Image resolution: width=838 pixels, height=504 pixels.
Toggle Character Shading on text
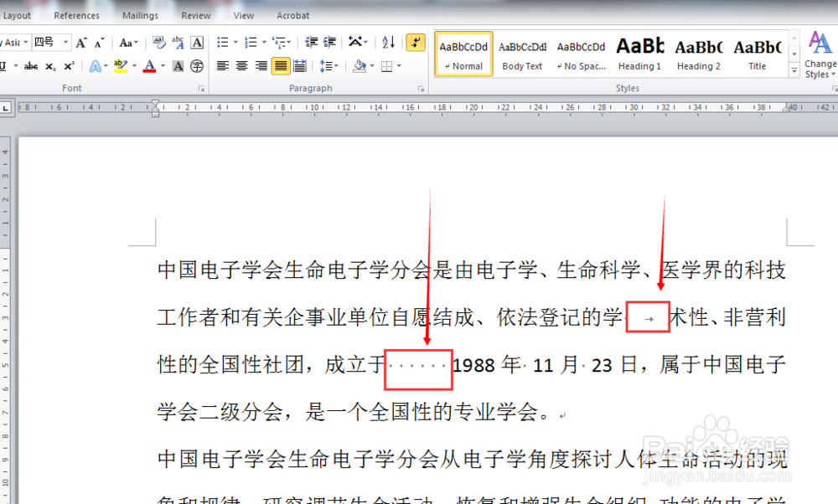[178, 66]
